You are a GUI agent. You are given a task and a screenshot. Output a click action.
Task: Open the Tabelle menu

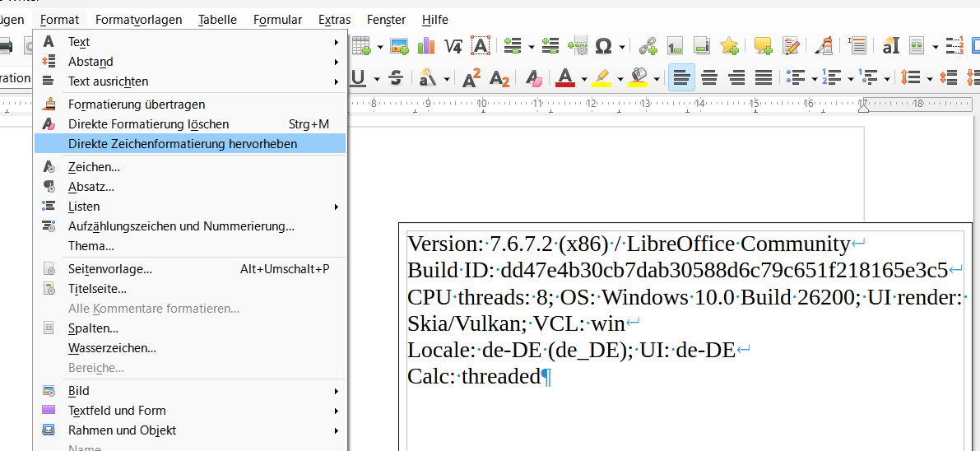click(217, 19)
